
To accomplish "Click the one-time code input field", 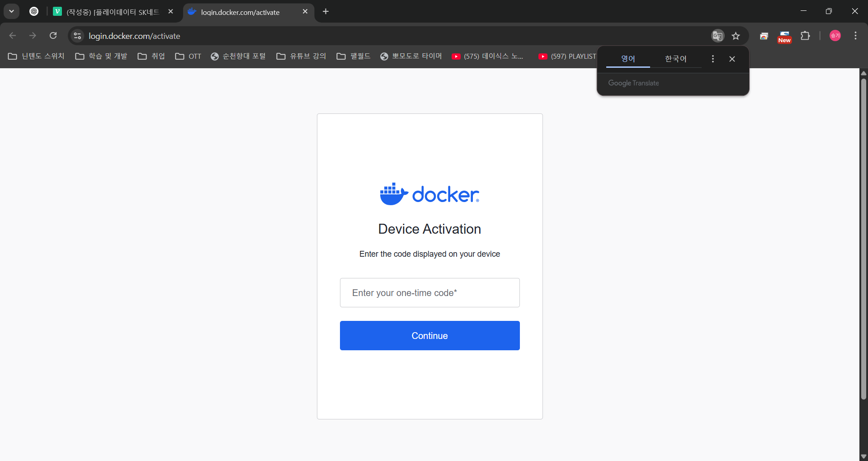I will (x=429, y=292).
